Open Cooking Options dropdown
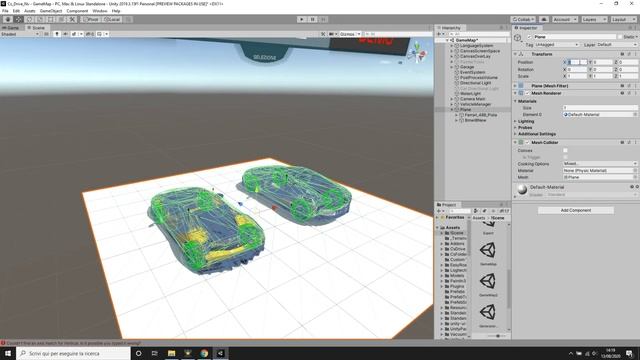The image size is (640, 360). (600, 164)
